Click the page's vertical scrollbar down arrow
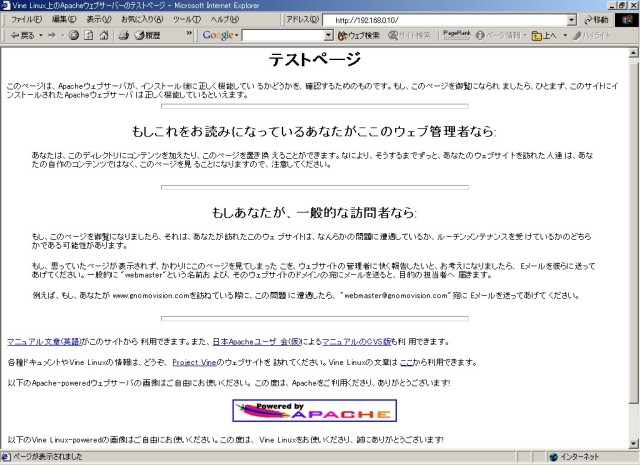 pos(632,443)
